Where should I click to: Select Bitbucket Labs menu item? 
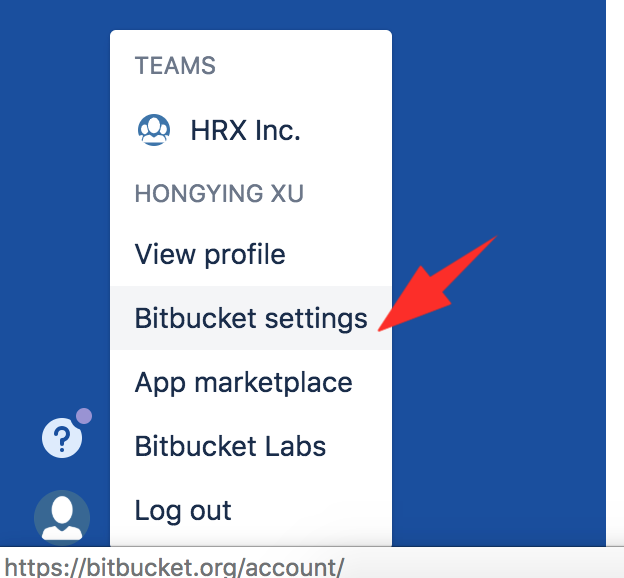pyautogui.click(x=230, y=446)
